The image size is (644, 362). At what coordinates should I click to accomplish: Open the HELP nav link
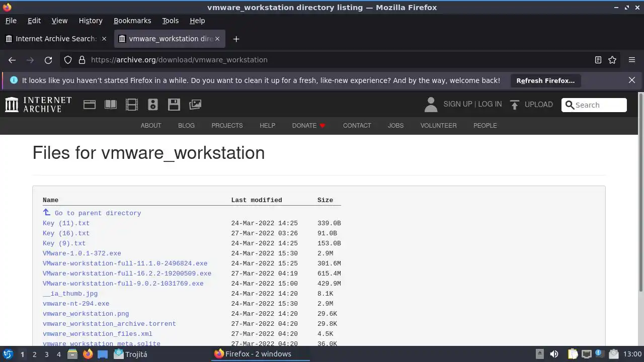pyautogui.click(x=267, y=126)
